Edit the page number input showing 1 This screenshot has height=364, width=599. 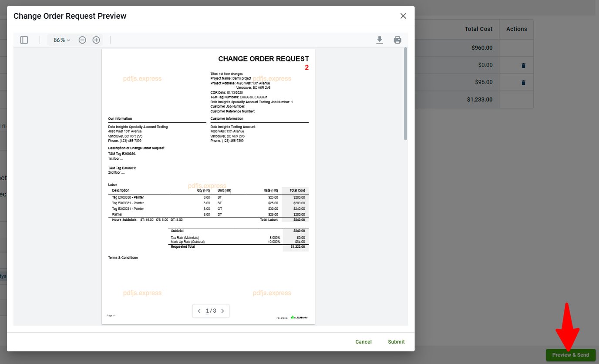(x=208, y=310)
